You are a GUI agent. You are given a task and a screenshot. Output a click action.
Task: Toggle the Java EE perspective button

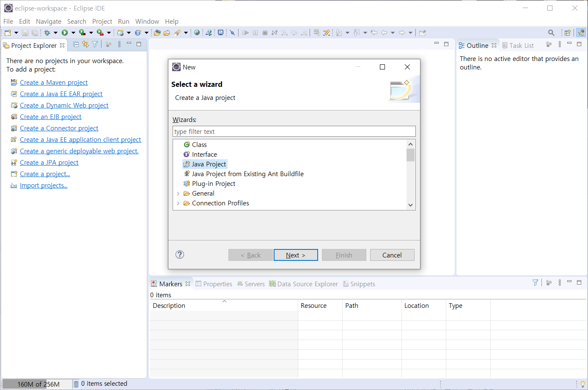(x=581, y=33)
